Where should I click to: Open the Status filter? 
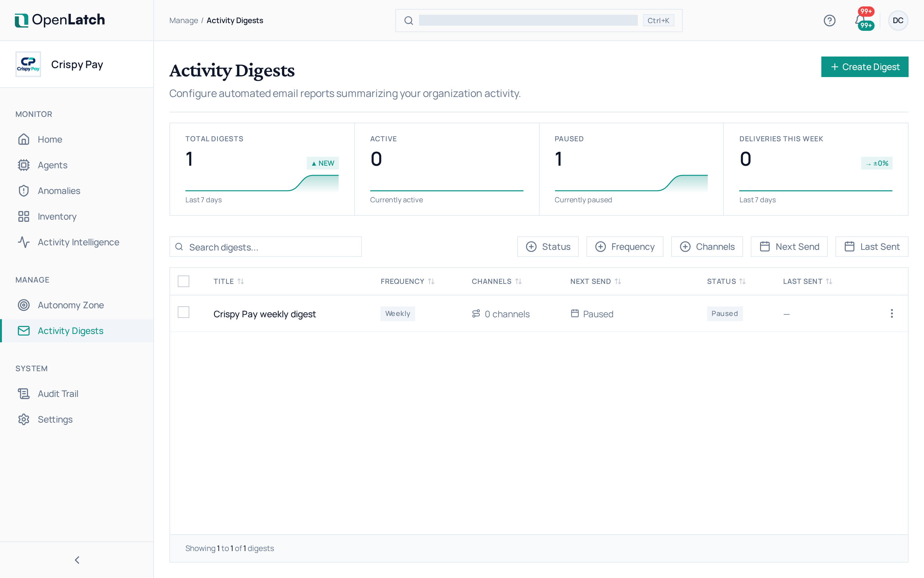(x=548, y=247)
